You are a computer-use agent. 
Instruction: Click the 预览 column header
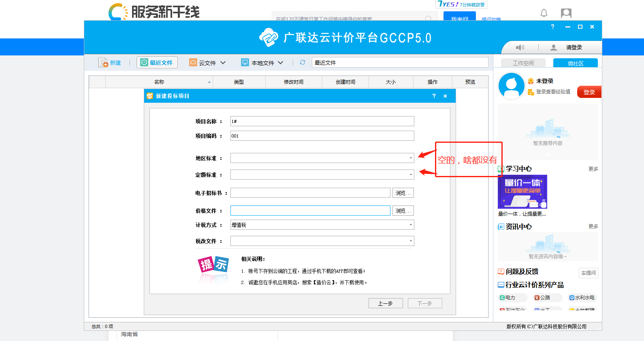click(x=470, y=82)
